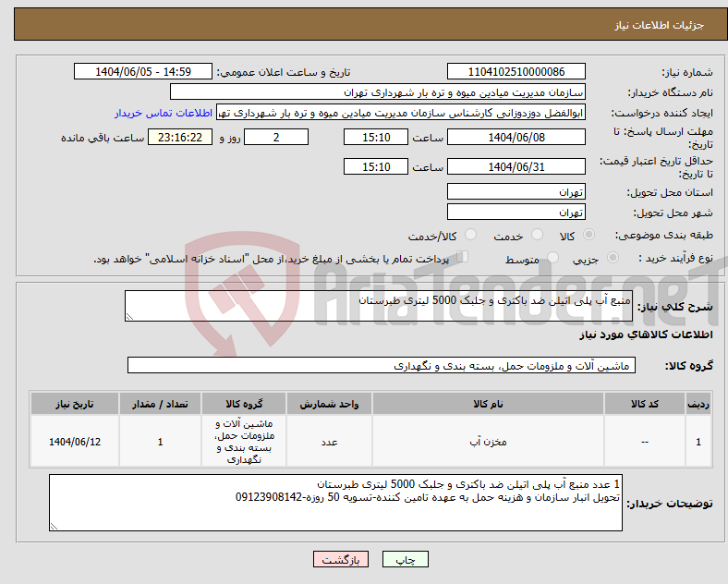
Task: Click the ردیف column header
Action: 698,404
